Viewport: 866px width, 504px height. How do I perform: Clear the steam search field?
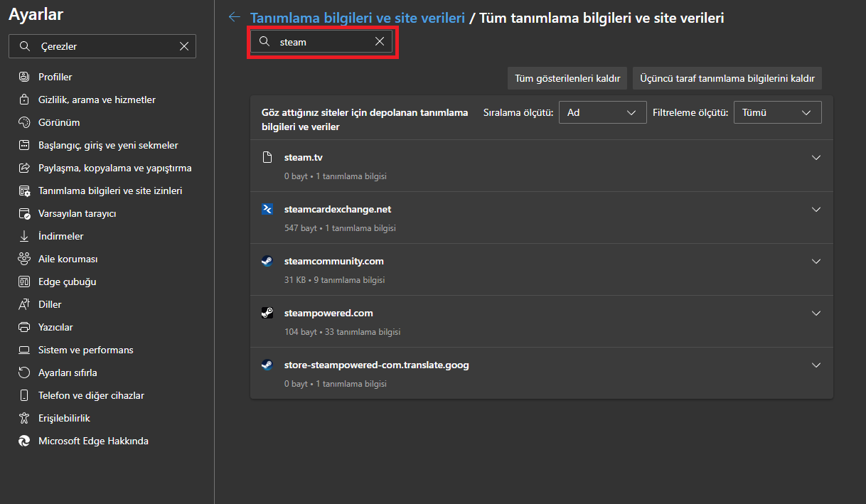click(x=380, y=42)
